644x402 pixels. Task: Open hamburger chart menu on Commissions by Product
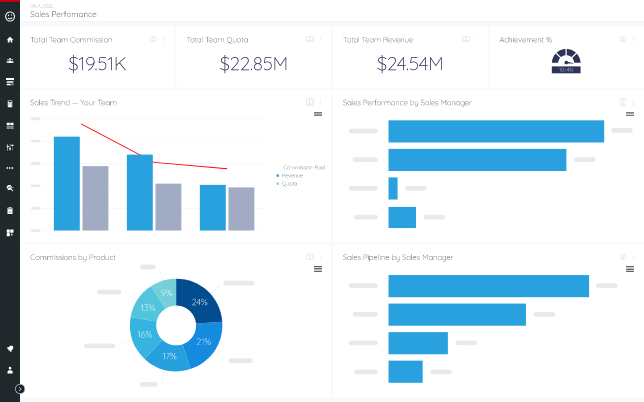[x=318, y=269]
